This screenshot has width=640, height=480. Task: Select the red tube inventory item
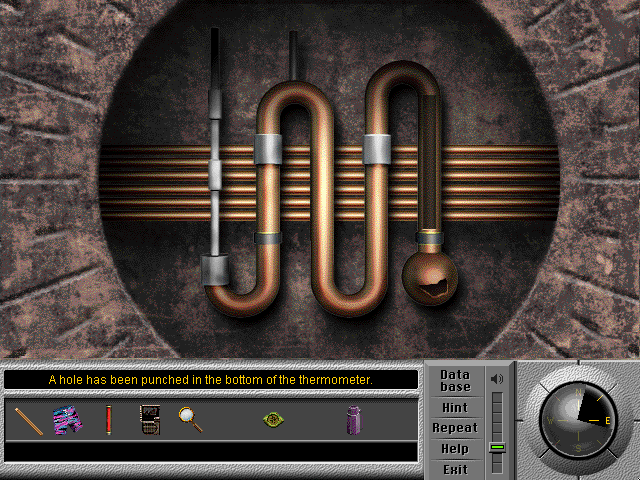[108, 419]
